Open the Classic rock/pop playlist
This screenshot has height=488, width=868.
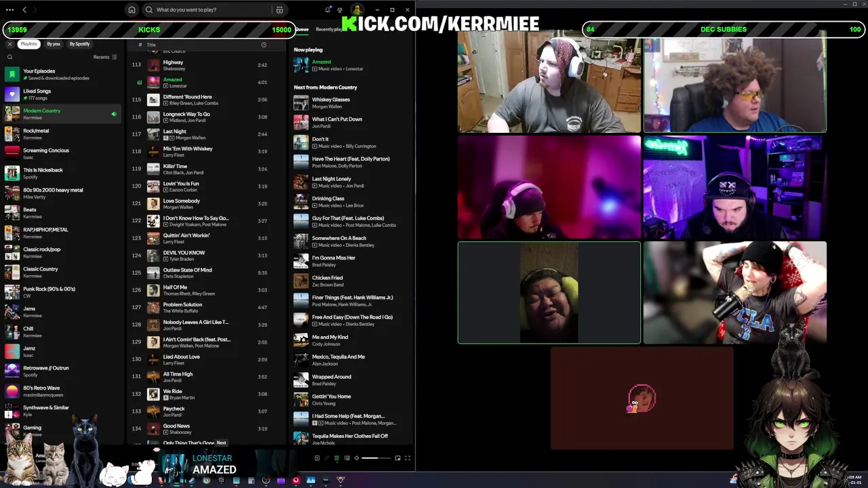click(61, 252)
